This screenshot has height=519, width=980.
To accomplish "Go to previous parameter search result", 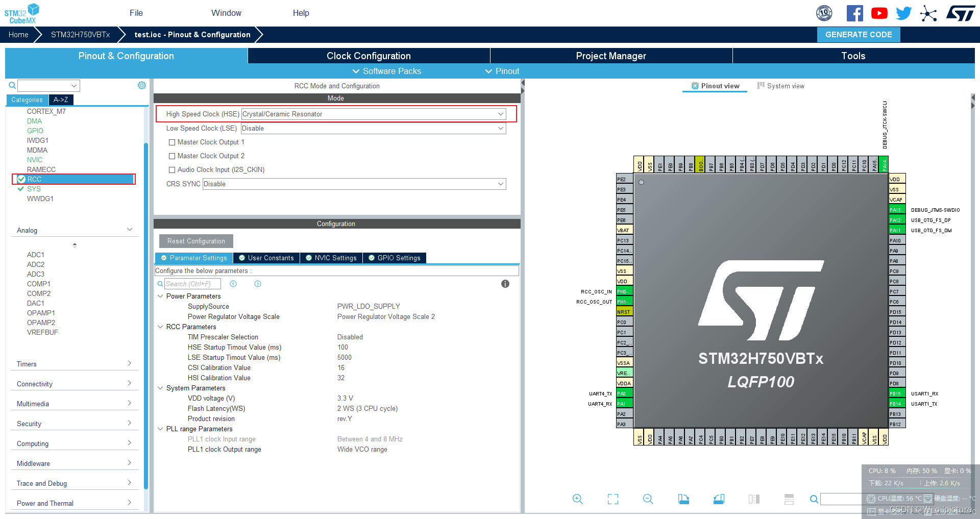I will click(233, 284).
